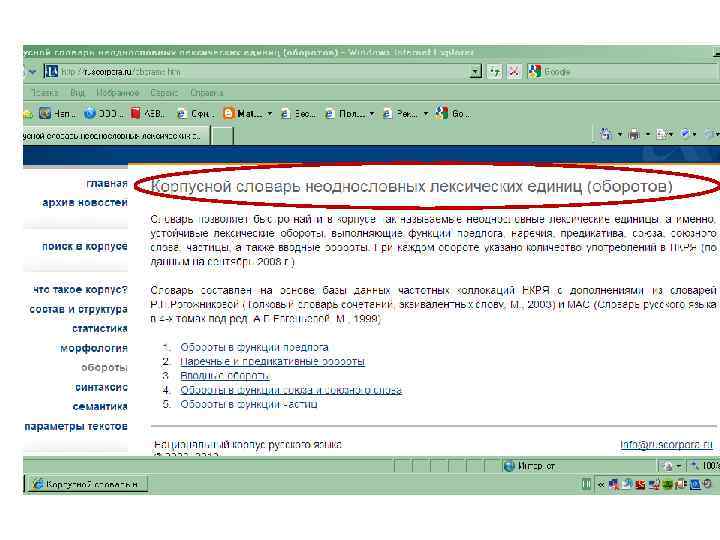Image resolution: width=720 pixels, height=540 pixels.
Task: Open list item 'Обороты в функции частиц'
Action: [x=249, y=404]
